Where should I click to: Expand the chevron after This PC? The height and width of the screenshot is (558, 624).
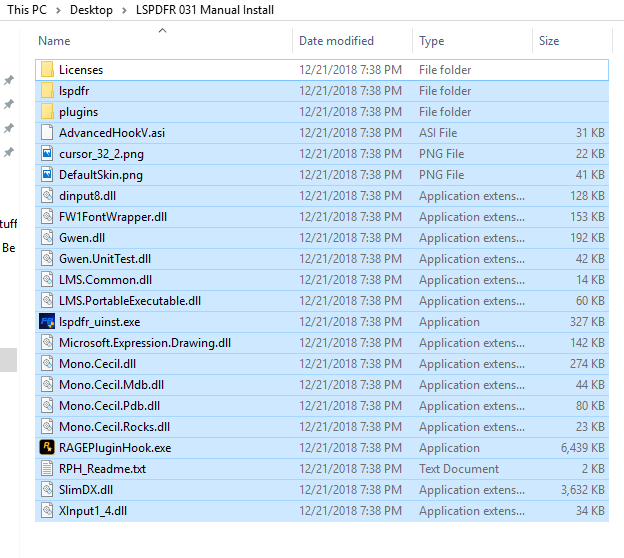(x=58, y=10)
